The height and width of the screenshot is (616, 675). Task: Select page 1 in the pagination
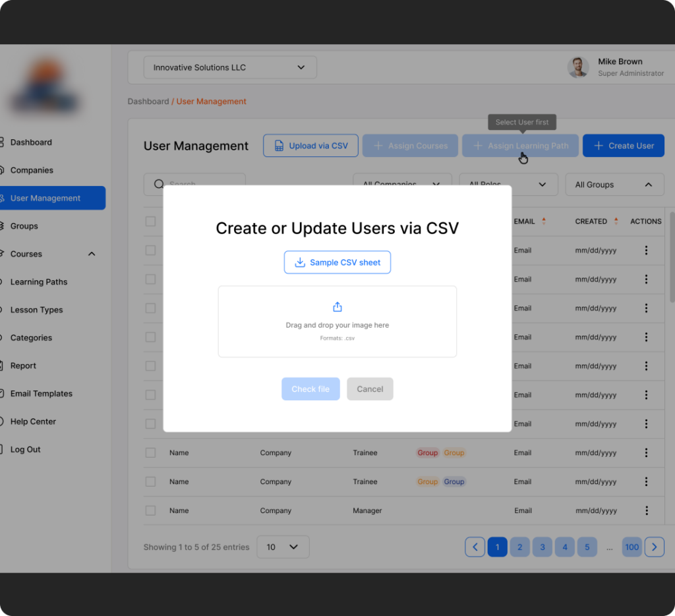tap(497, 547)
